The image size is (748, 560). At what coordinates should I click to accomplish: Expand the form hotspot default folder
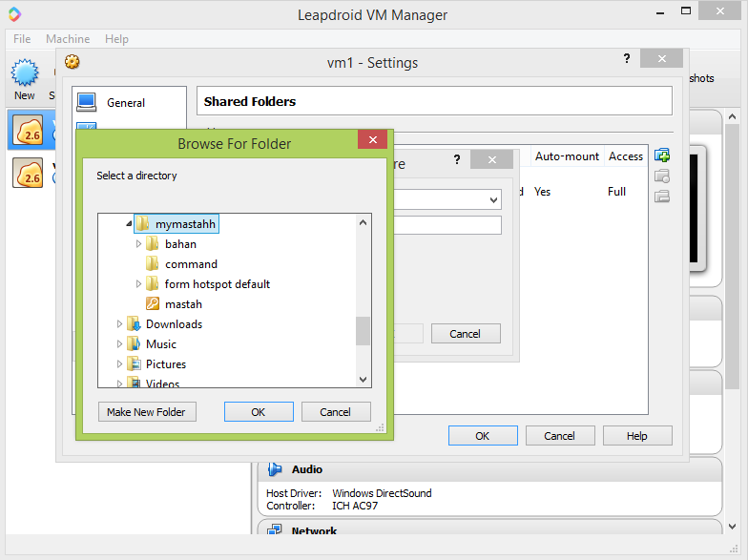point(138,284)
